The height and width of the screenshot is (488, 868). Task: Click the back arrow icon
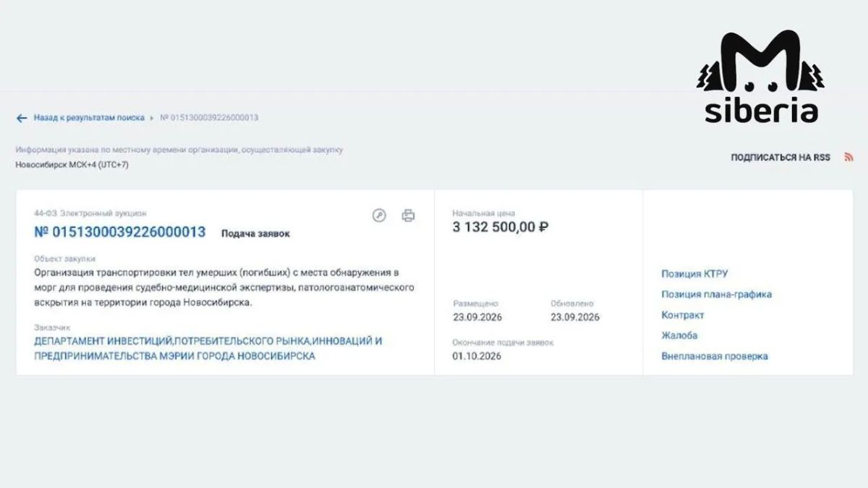pyautogui.click(x=22, y=118)
